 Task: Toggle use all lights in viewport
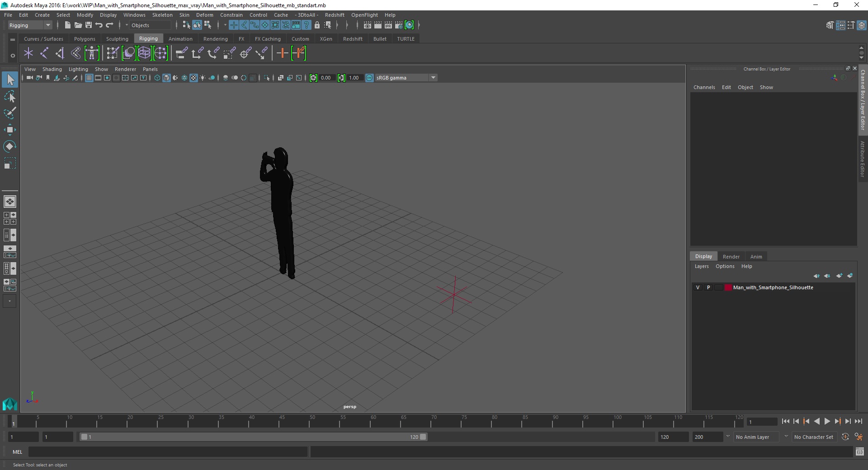tap(203, 78)
